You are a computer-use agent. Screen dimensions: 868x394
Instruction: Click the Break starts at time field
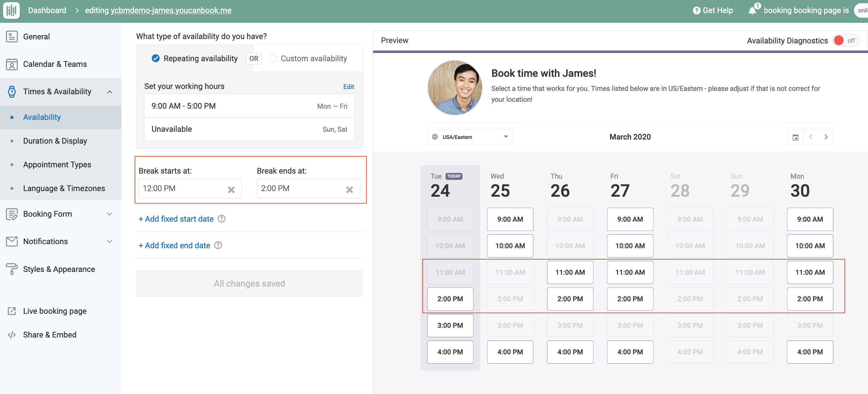click(182, 188)
